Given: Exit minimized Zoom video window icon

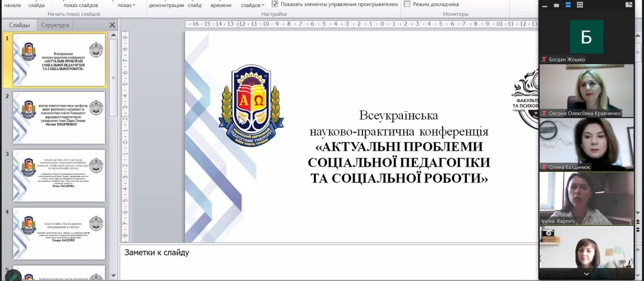Looking at the screenshot, I should 629,5.
